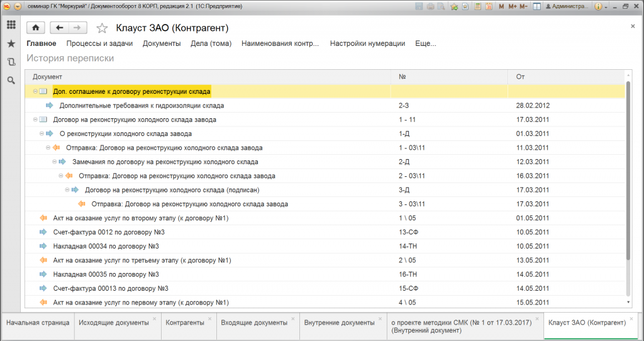Open the info 'i' help icon
This screenshot has height=341, width=644.
coord(598,6)
